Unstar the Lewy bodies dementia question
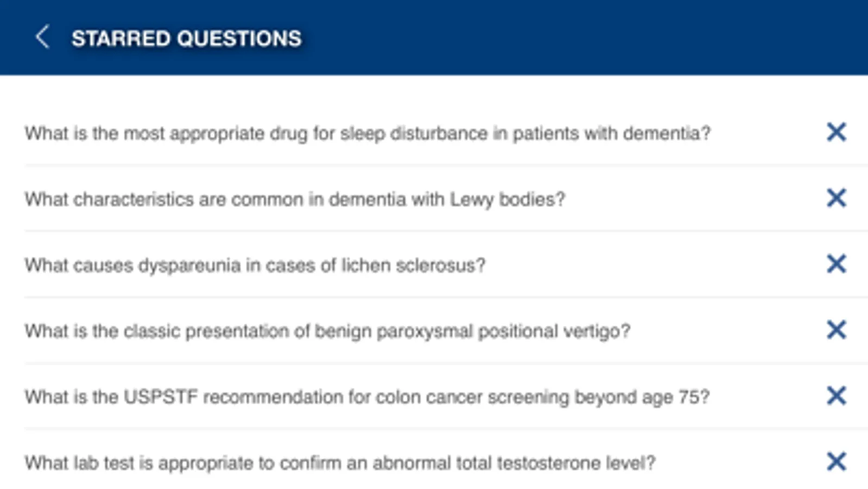Viewport: 868px width, 489px height. (836, 198)
